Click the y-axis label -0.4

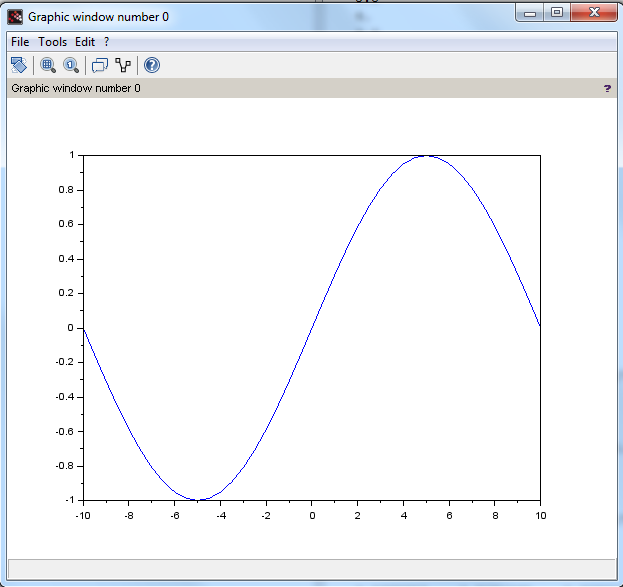coord(65,397)
